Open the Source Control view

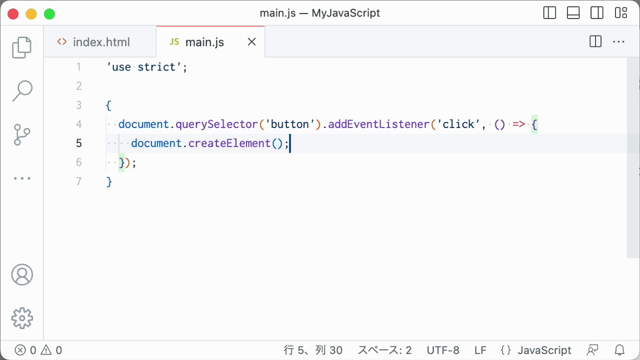click(22, 135)
